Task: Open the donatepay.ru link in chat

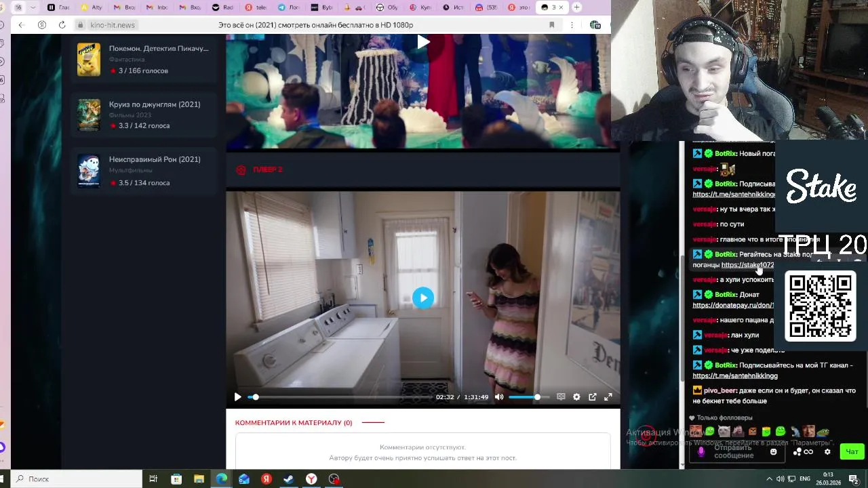Action: (x=733, y=305)
